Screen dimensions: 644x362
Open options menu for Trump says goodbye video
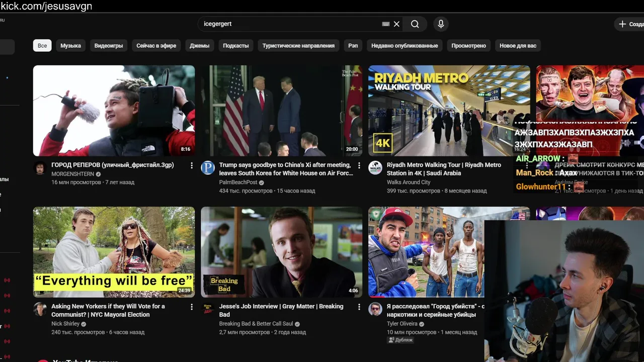coord(359,165)
